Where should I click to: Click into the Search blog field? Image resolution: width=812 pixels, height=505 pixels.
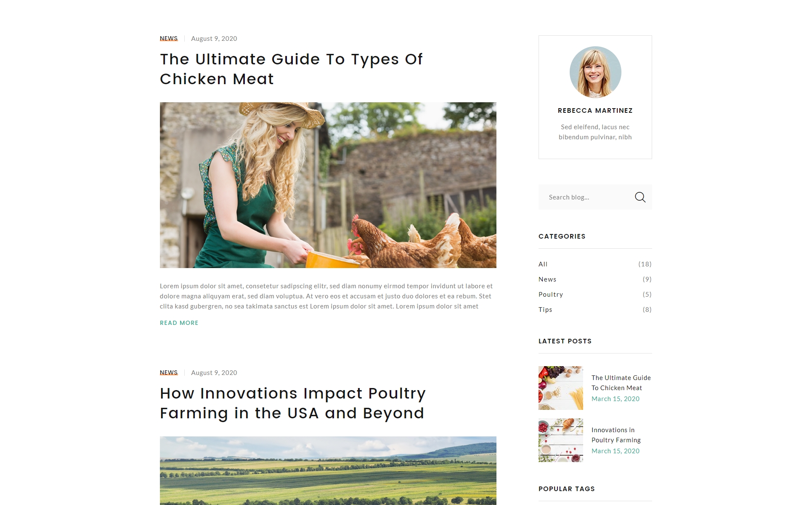586,197
